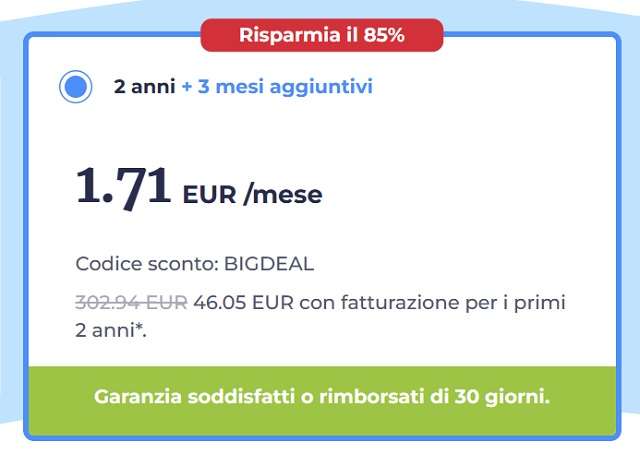Click the green guarantee banner
The image size is (640, 454).
tap(321, 396)
